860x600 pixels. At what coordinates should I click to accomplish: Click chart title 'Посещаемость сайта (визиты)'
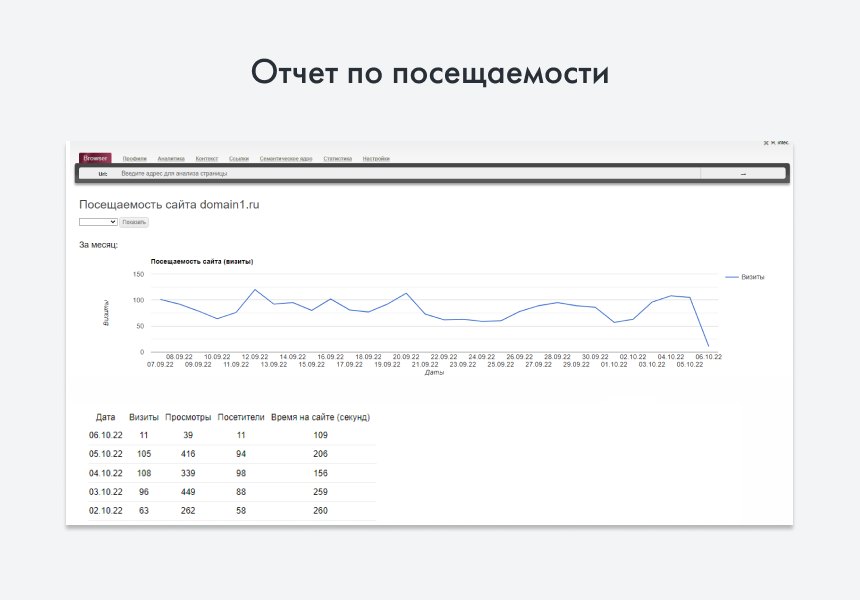point(202,262)
